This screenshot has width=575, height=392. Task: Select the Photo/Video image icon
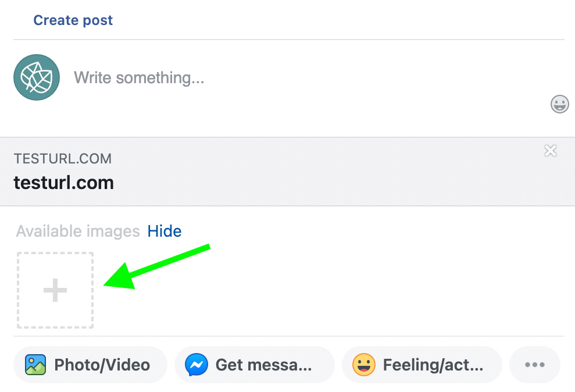(x=35, y=365)
